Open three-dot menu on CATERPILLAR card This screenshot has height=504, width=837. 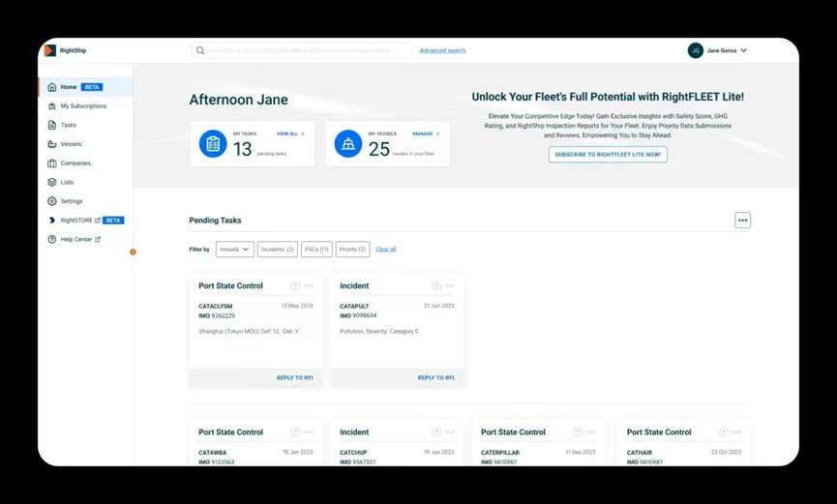click(590, 431)
